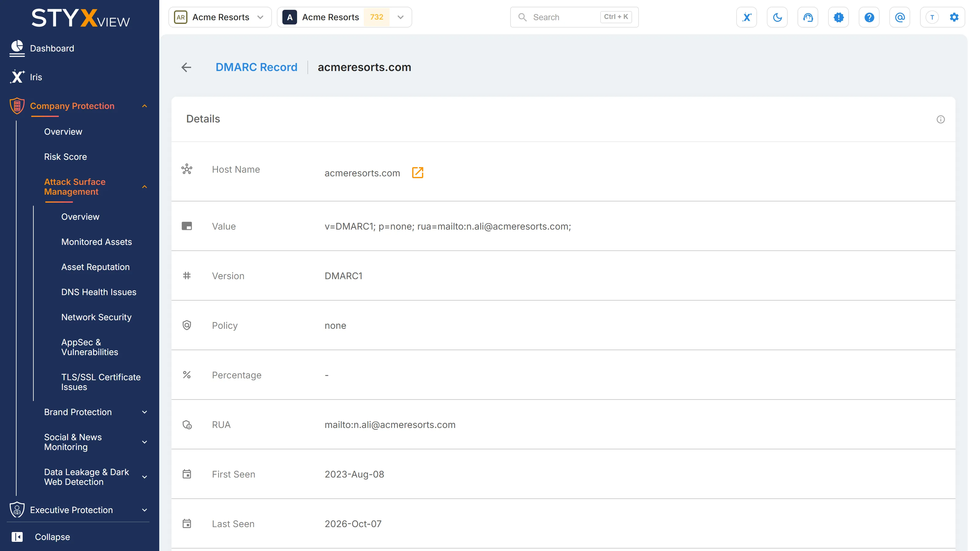Viewport: 980px width, 551px height.
Task: Click the First Seen date 2023-Aug-08
Action: [354, 474]
